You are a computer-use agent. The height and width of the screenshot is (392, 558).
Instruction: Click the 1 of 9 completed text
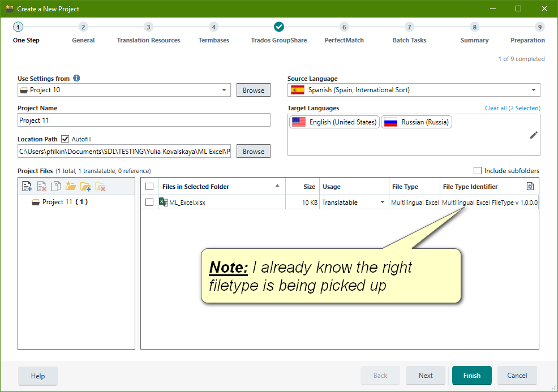[x=521, y=59]
